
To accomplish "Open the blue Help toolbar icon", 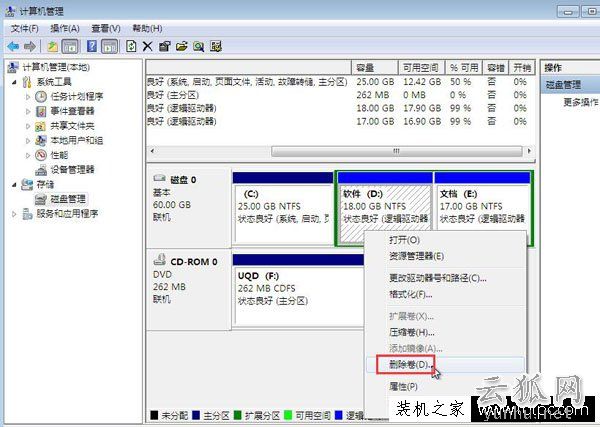I will (x=92, y=47).
